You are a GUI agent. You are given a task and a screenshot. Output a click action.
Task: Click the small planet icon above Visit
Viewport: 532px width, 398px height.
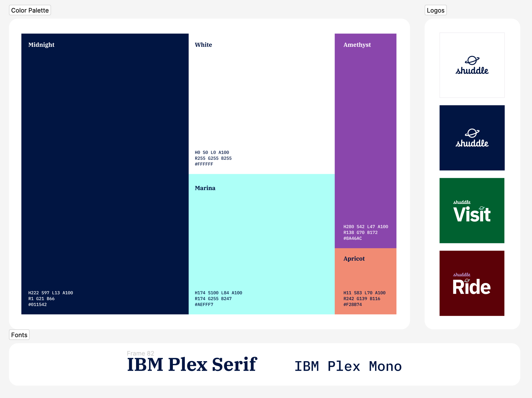pos(482,208)
